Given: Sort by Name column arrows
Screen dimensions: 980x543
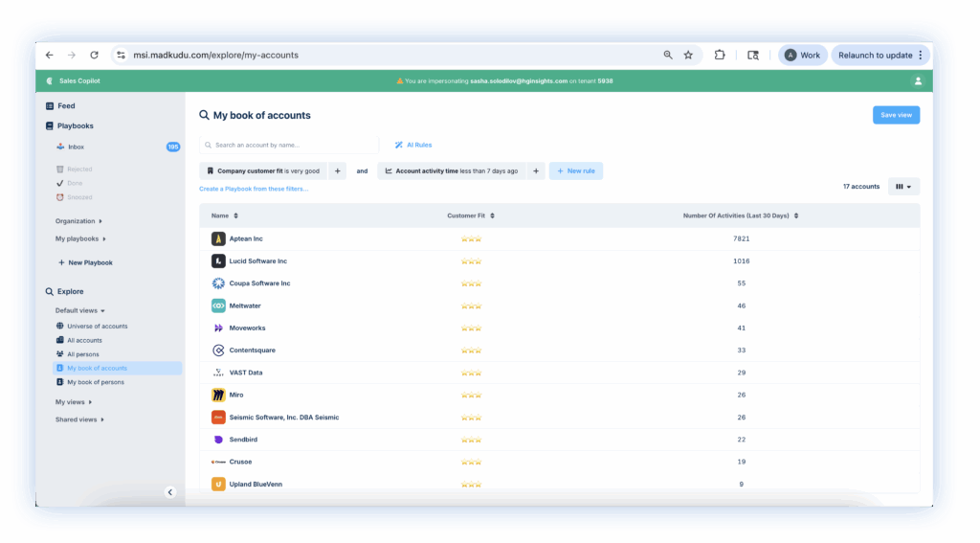Looking at the screenshot, I should (x=236, y=215).
